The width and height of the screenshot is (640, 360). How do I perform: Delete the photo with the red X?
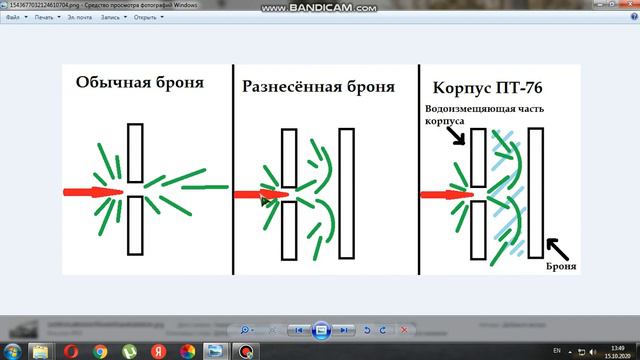(x=404, y=330)
